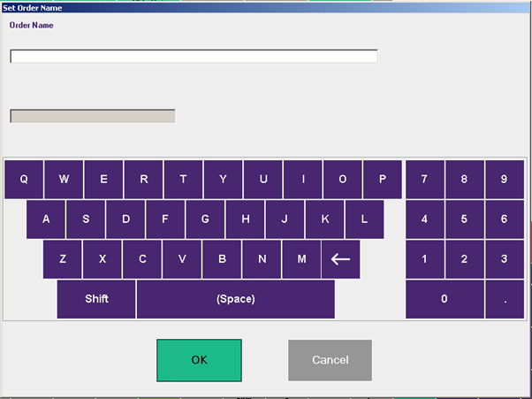This screenshot has height=399, width=532.
Task: Tap the (Space) key
Action: pos(236,299)
